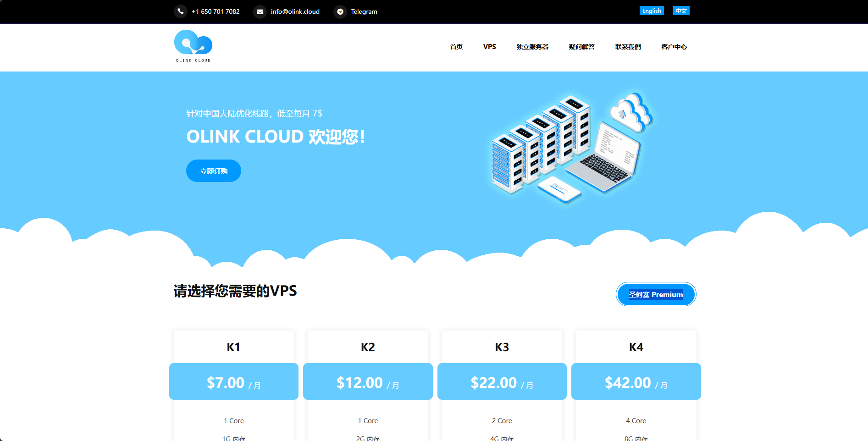
Task: Click the 请选择您需要的VPS section heading
Action: tap(235, 291)
